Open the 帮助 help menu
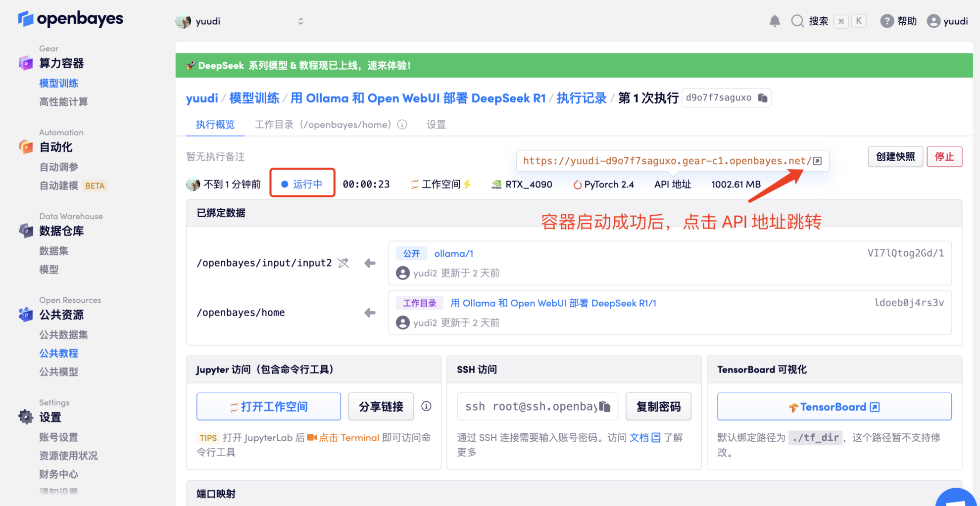The image size is (980, 506). 898,21
